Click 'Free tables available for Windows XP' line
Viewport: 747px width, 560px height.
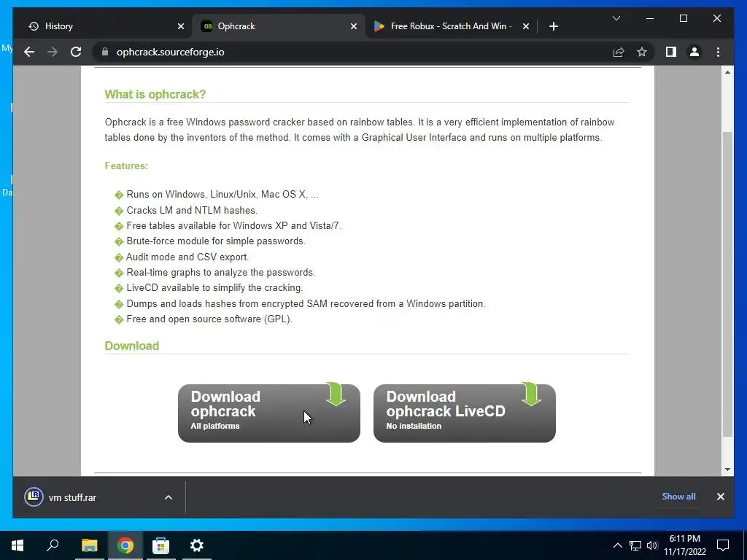(234, 226)
